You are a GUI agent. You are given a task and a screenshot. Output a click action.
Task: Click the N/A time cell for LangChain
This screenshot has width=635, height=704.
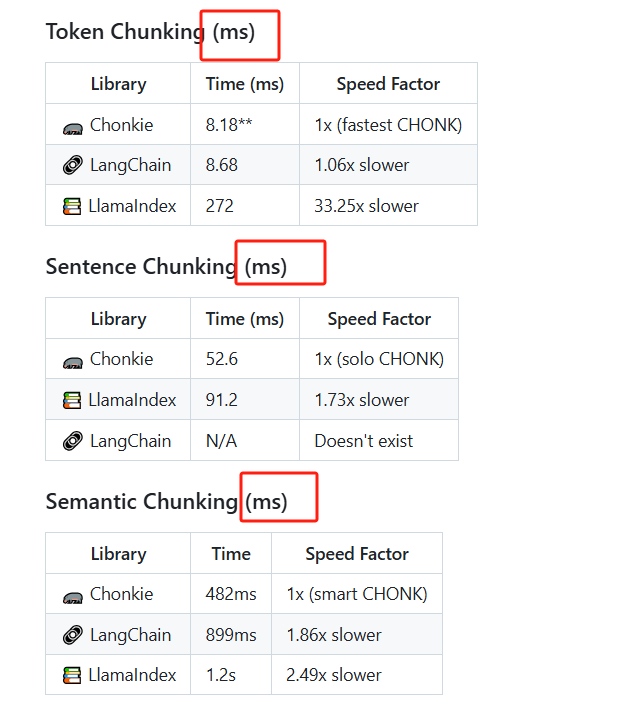click(x=245, y=440)
